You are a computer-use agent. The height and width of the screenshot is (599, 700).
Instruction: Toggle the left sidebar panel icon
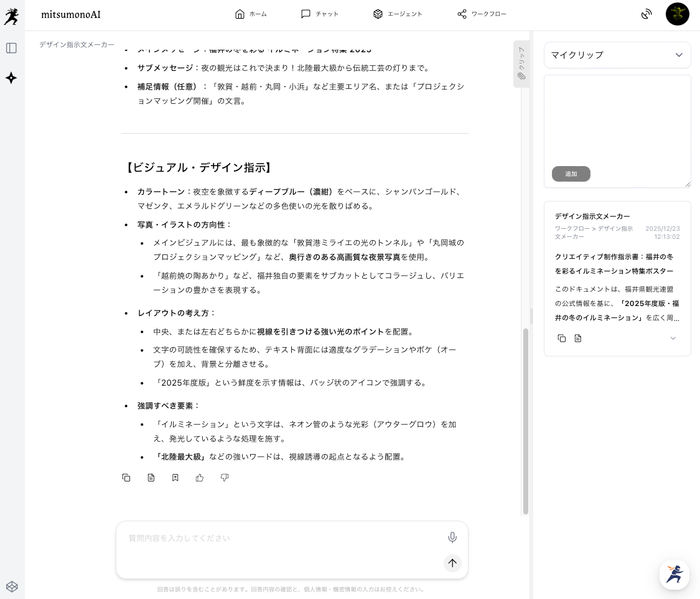tap(11, 48)
